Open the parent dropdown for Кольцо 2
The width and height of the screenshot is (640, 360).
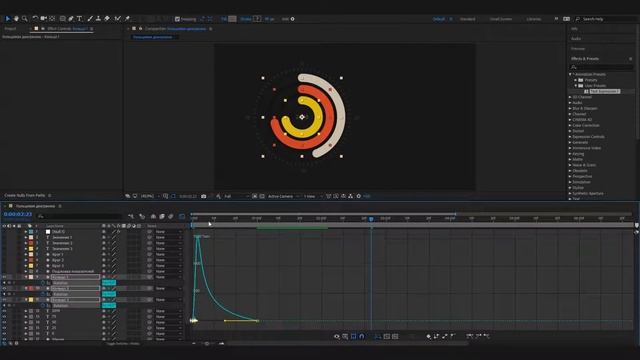[x=168, y=289]
